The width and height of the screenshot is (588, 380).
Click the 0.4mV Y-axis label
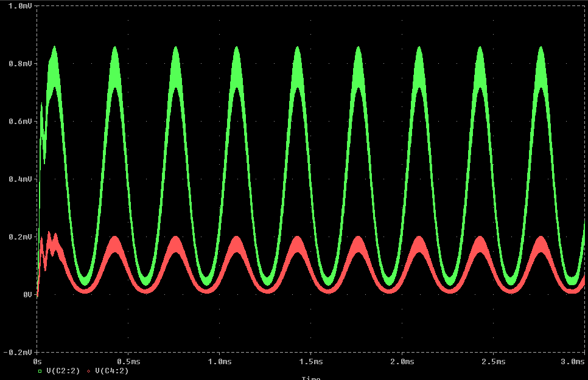(x=20, y=179)
